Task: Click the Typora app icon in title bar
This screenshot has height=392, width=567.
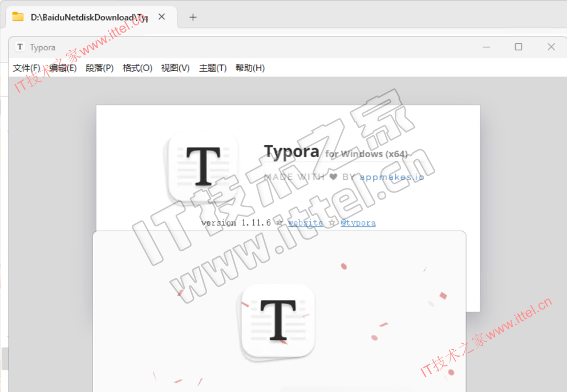Action: pos(20,47)
